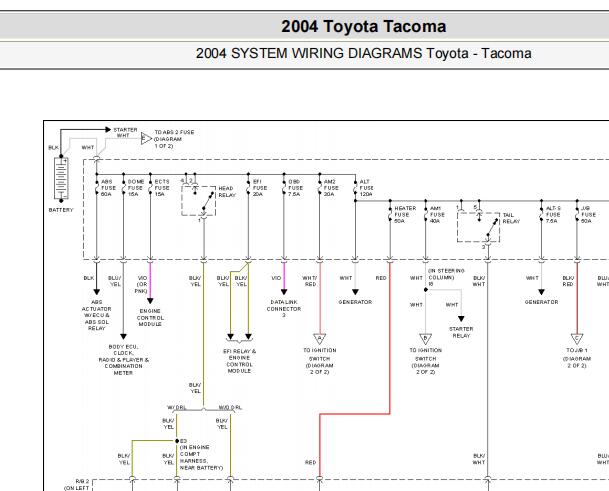Screen dimensions: 609x491
Task: Click 'BODY ECU, CLOCK, RADIO & PLAYER' text block
Action: 124,359
